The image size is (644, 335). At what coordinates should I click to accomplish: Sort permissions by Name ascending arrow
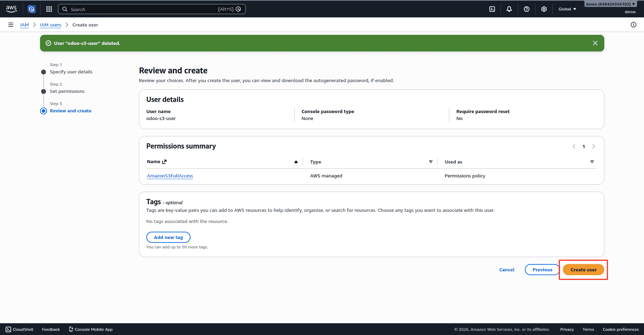tap(296, 162)
